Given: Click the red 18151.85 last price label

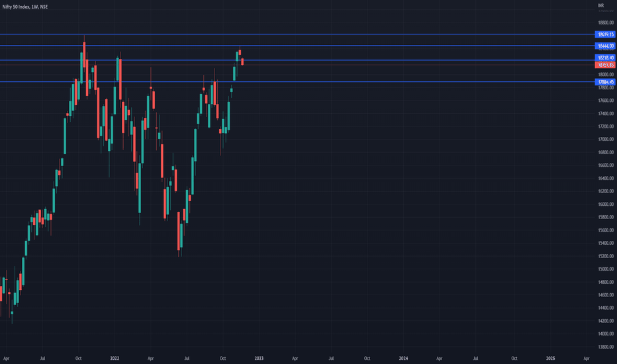Looking at the screenshot, I should [605, 65].
